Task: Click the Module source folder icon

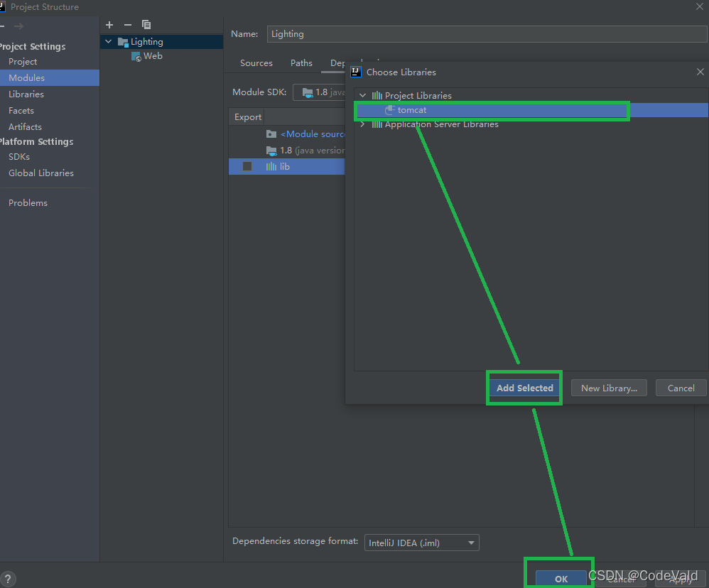Action: coord(271,134)
